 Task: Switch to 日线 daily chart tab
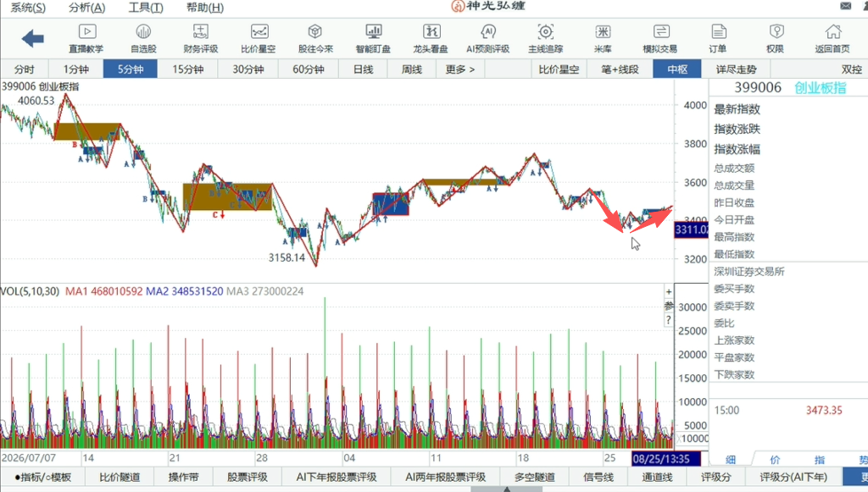coord(363,69)
